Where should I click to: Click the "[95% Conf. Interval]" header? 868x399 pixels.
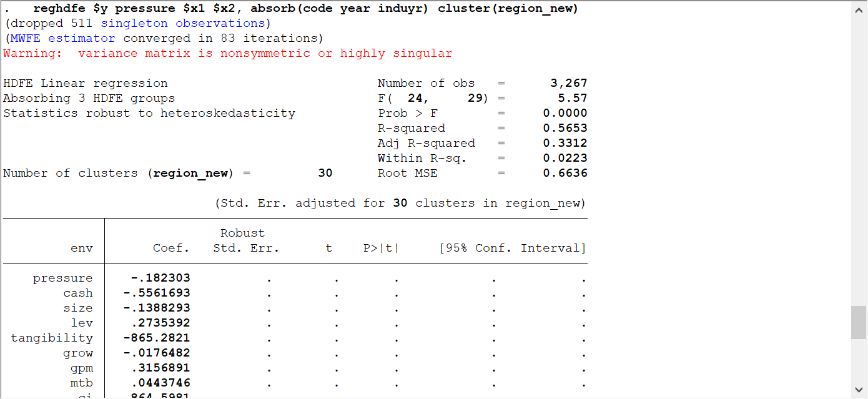(x=512, y=248)
